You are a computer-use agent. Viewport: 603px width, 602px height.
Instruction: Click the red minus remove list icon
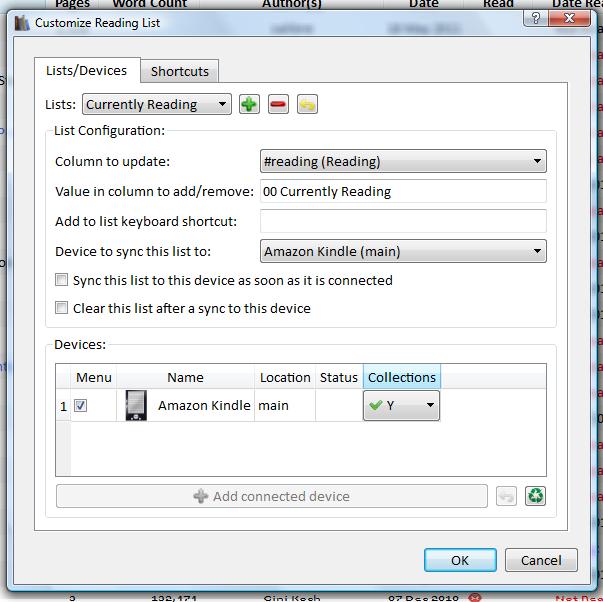click(278, 104)
